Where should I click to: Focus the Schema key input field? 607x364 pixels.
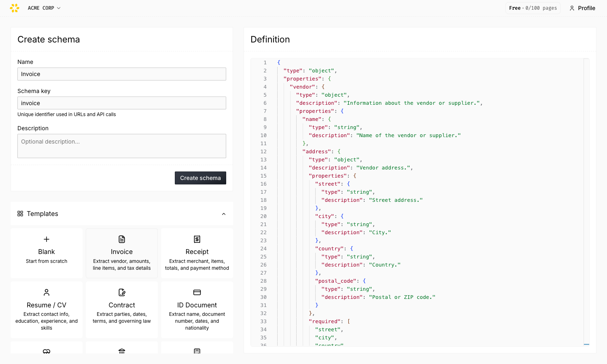click(x=122, y=103)
